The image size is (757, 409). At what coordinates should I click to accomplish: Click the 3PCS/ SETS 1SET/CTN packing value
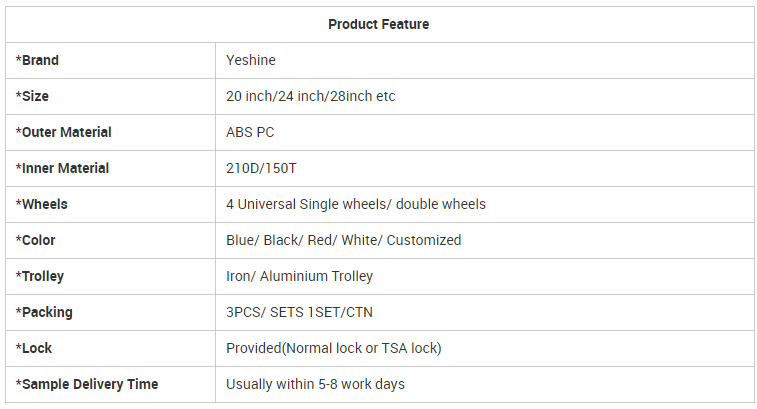(x=299, y=312)
